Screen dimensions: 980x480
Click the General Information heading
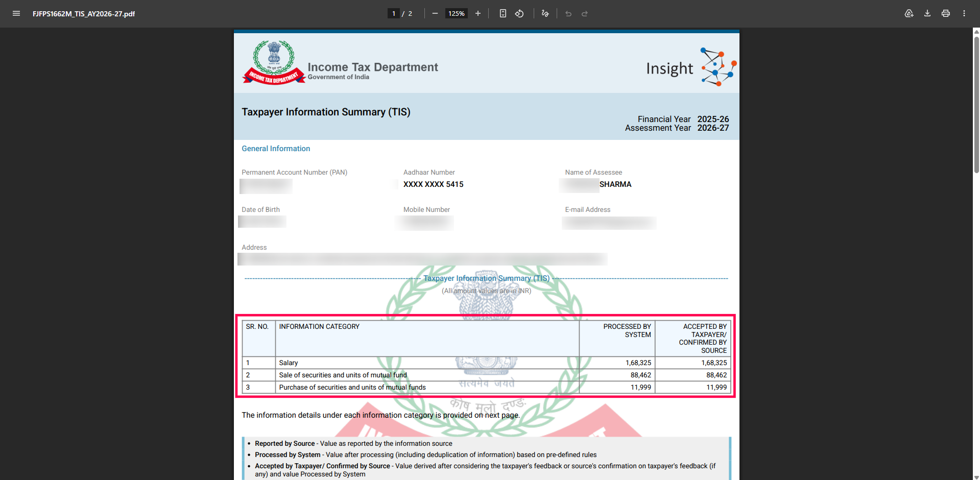click(276, 149)
